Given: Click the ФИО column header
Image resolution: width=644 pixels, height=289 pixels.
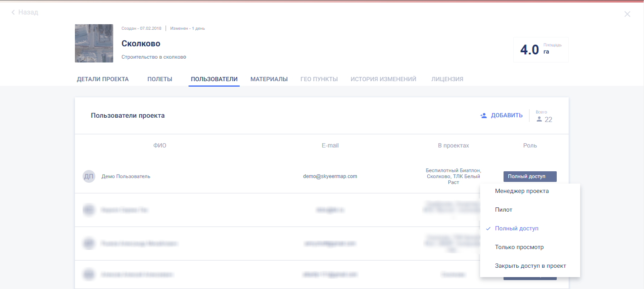Looking at the screenshot, I should [x=160, y=145].
